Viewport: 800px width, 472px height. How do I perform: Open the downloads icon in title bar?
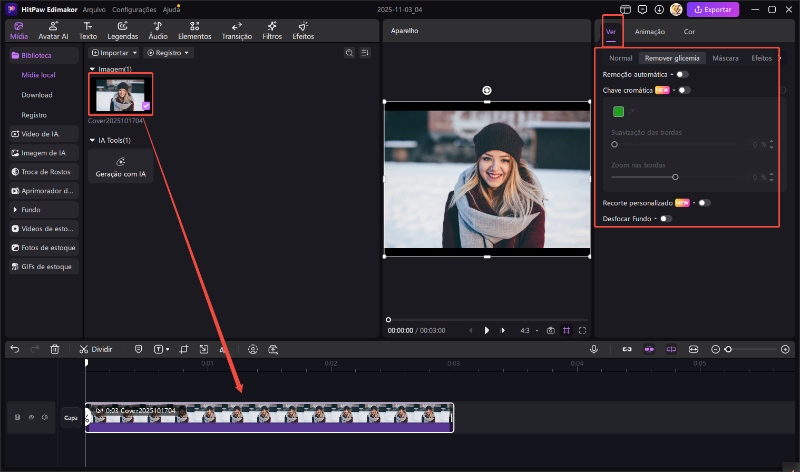coord(659,9)
